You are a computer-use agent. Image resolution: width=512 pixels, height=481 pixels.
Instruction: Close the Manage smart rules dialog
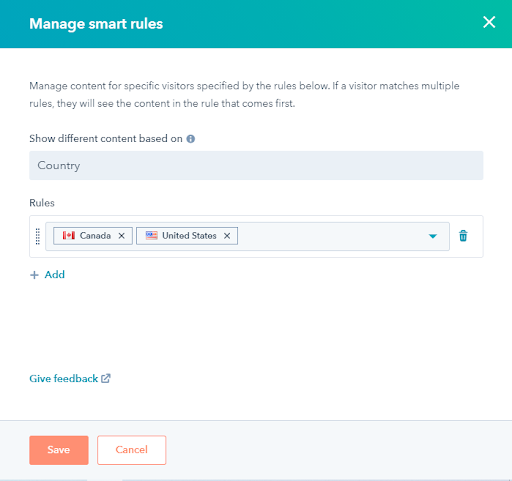489,22
